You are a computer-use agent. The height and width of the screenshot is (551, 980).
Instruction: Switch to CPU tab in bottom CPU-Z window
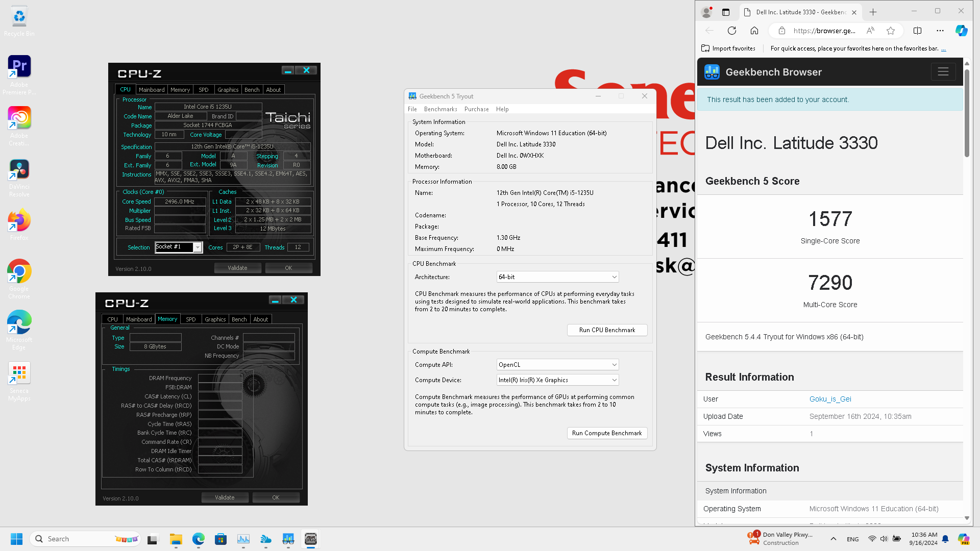point(112,319)
